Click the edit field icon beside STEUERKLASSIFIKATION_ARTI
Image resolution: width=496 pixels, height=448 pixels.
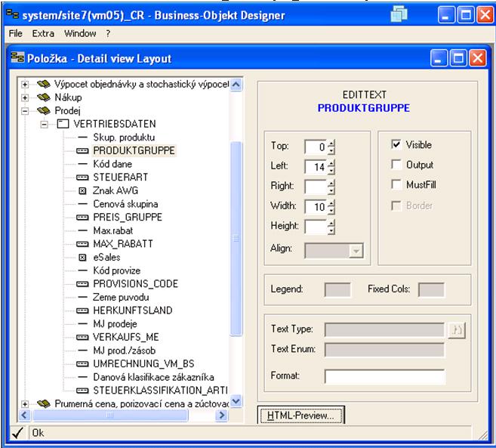tap(82, 391)
